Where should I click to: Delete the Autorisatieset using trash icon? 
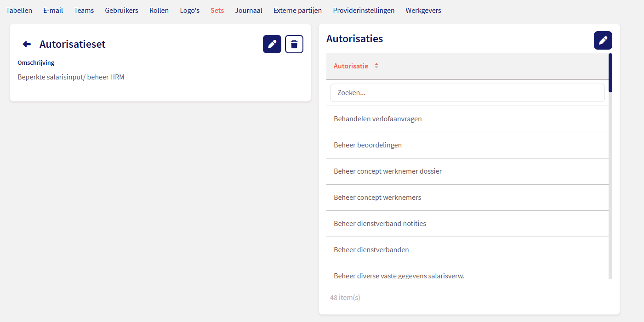[294, 44]
